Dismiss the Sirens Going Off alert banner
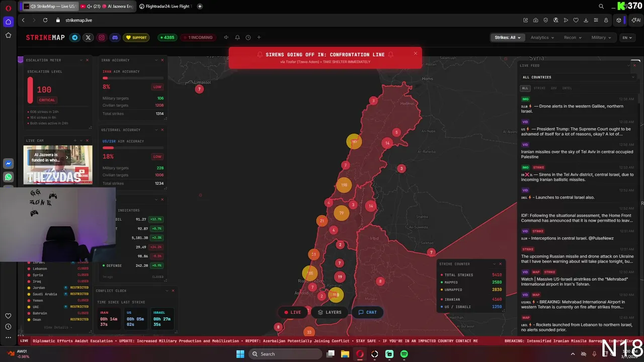The image size is (644, 362). point(415,53)
